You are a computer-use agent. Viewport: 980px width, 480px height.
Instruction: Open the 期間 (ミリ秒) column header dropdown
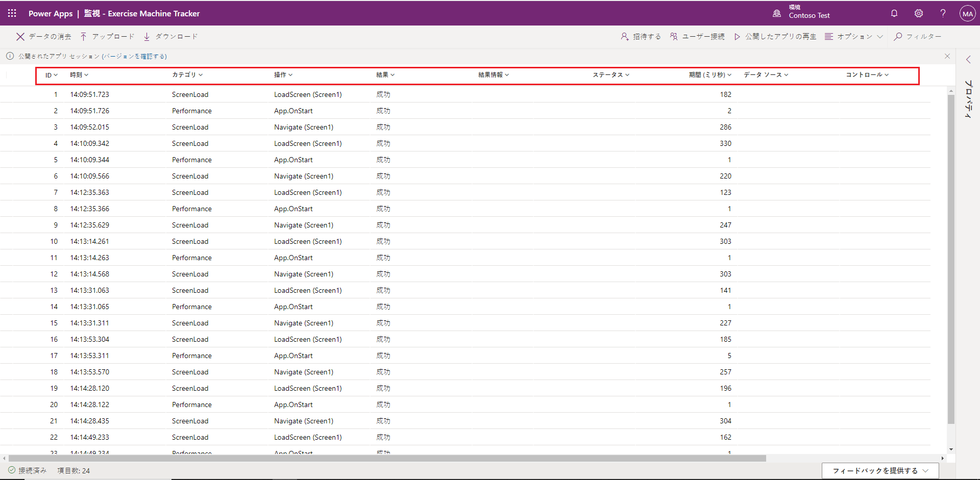[x=710, y=75]
